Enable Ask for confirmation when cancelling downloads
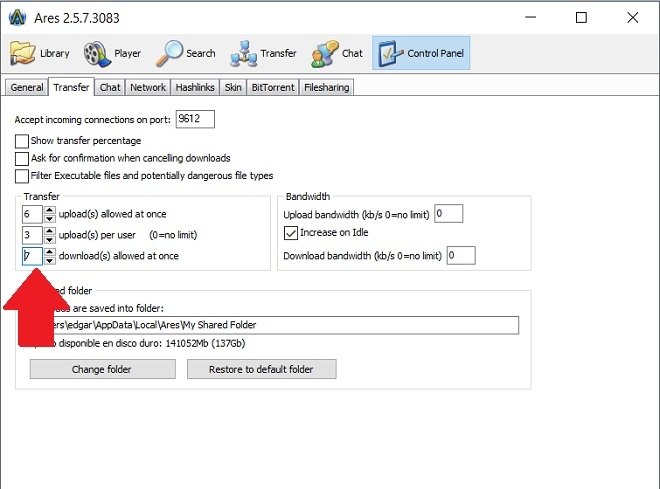660x489 pixels. pyautogui.click(x=22, y=159)
